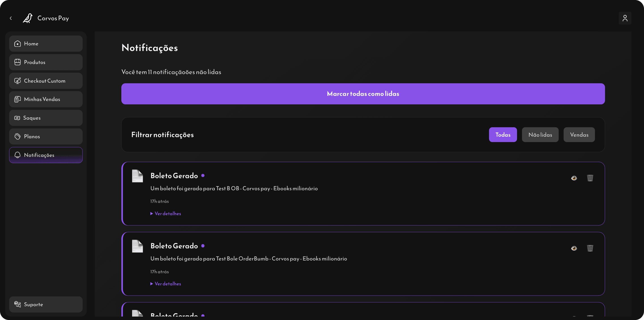Filter notifications by Vendas
This screenshot has width=644, height=320.
[579, 135]
